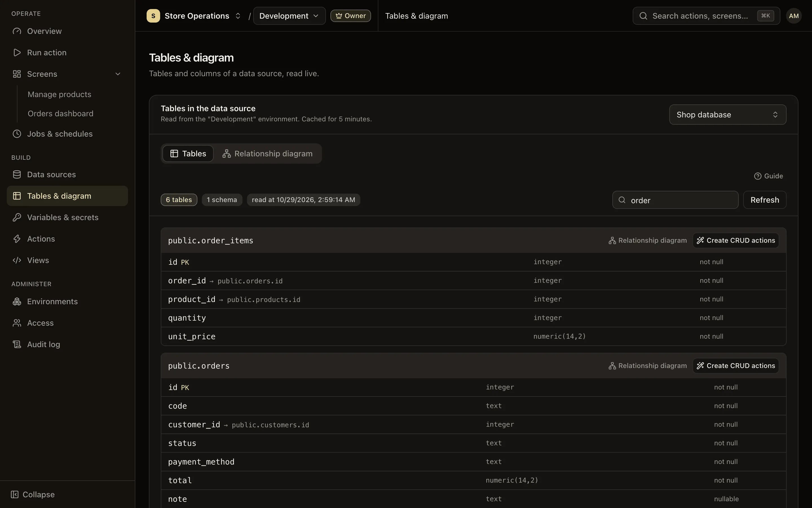Select Tables & diagram in sidebar

[x=67, y=196]
